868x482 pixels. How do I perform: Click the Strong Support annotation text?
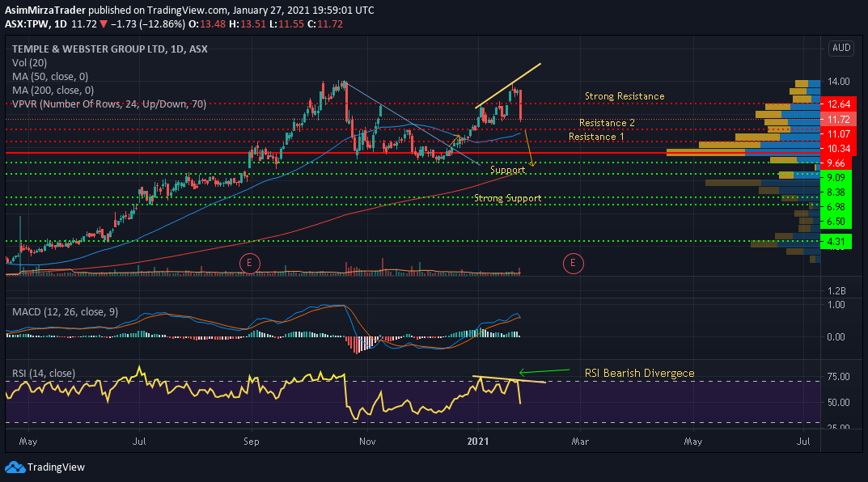click(508, 198)
